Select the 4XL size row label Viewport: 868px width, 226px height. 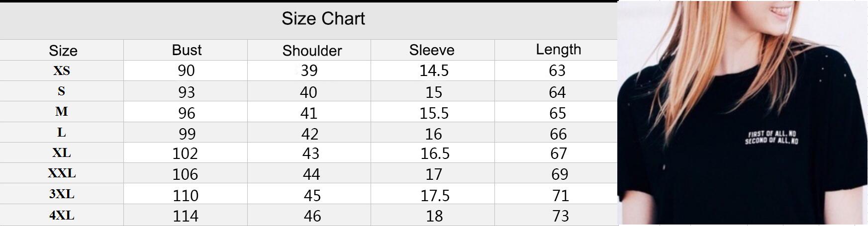pos(62,216)
